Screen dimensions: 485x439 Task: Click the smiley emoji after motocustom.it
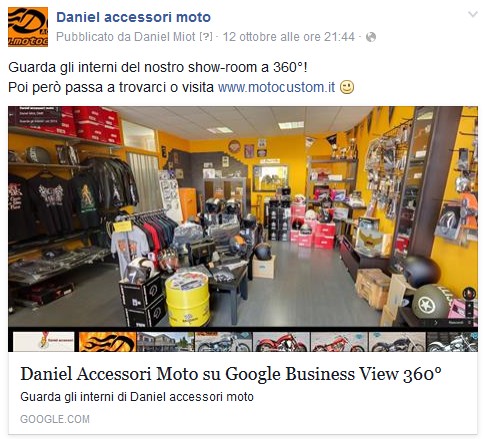click(x=347, y=87)
